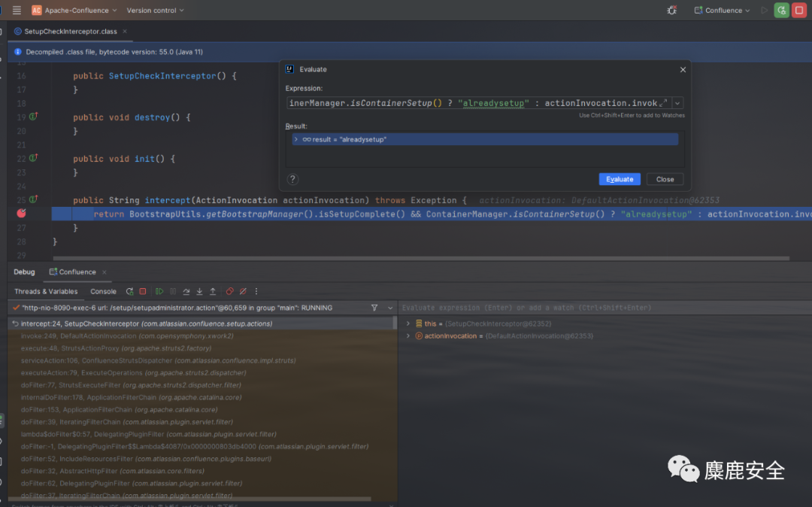Open the main hamburger menu
812x507 pixels.
coord(17,11)
